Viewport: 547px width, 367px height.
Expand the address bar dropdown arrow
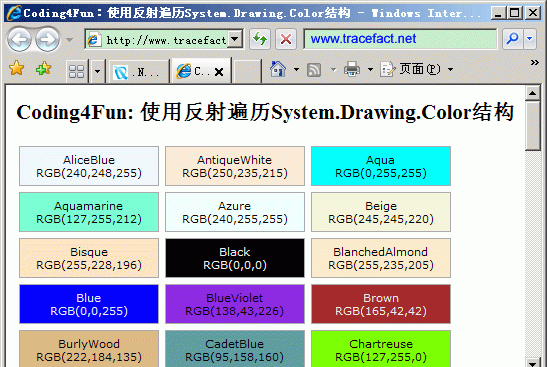point(235,39)
